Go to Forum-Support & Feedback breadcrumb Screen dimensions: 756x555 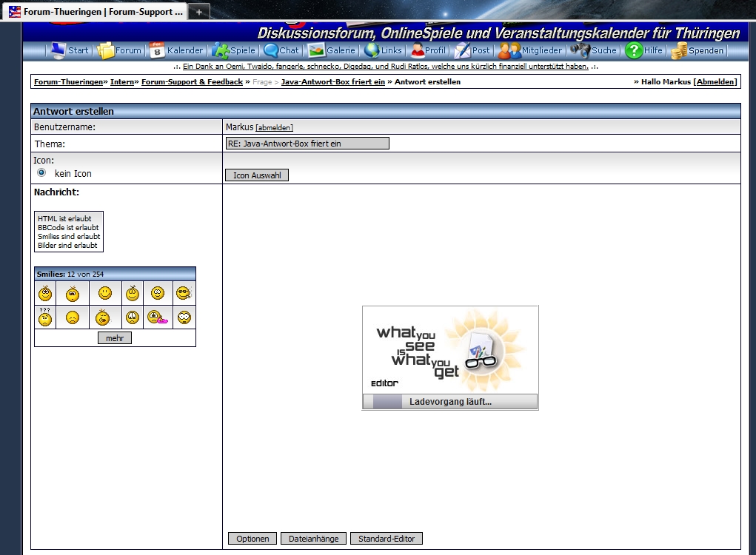[x=192, y=82]
